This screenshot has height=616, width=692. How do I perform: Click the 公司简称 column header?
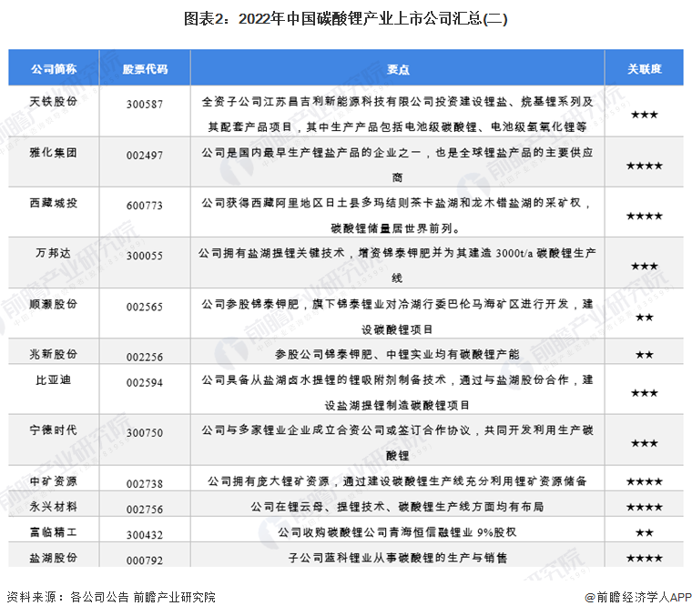54,69
